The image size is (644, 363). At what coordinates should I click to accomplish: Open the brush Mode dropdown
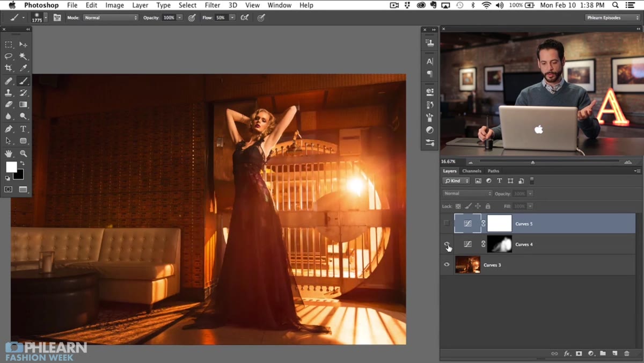pyautogui.click(x=111, y=18)
